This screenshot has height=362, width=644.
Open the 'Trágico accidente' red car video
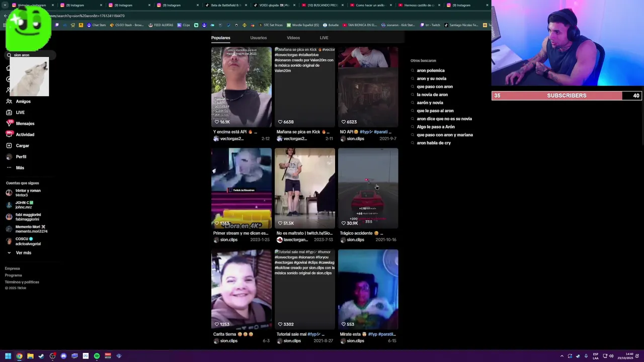point(368,188)
